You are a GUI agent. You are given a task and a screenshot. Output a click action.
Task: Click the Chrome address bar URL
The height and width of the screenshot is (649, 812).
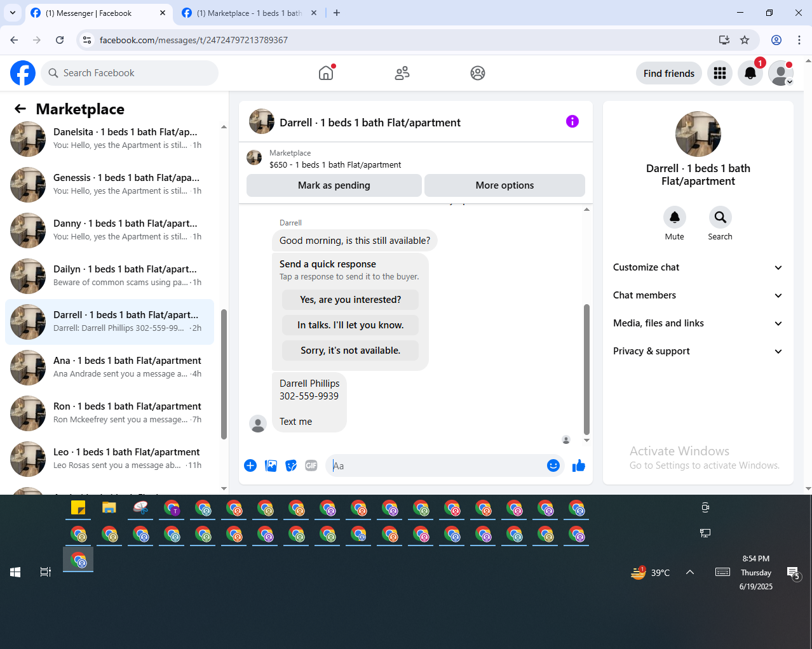pos(194,40)
